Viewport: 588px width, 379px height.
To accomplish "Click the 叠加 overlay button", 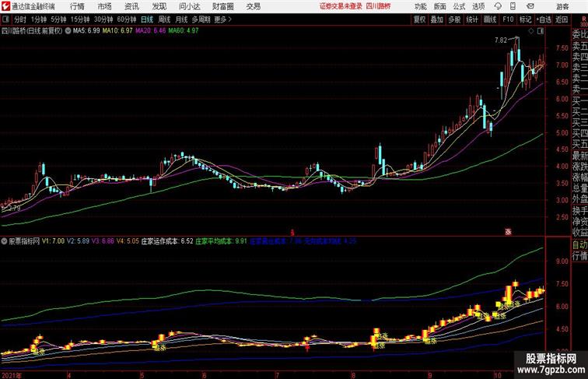I will pyautogui.click(x=437, y=19).
